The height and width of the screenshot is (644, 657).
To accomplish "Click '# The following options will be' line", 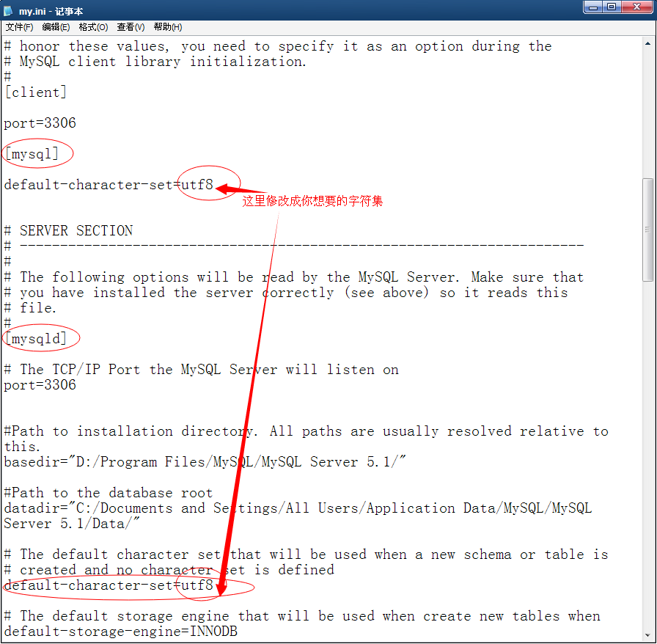I will [x=294, y=277].
